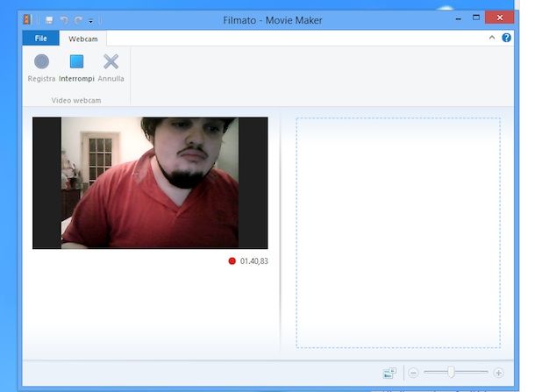This screenshot has height=392, width=535.
Task: Click the Save icon in the title bar
Action: 50,19
